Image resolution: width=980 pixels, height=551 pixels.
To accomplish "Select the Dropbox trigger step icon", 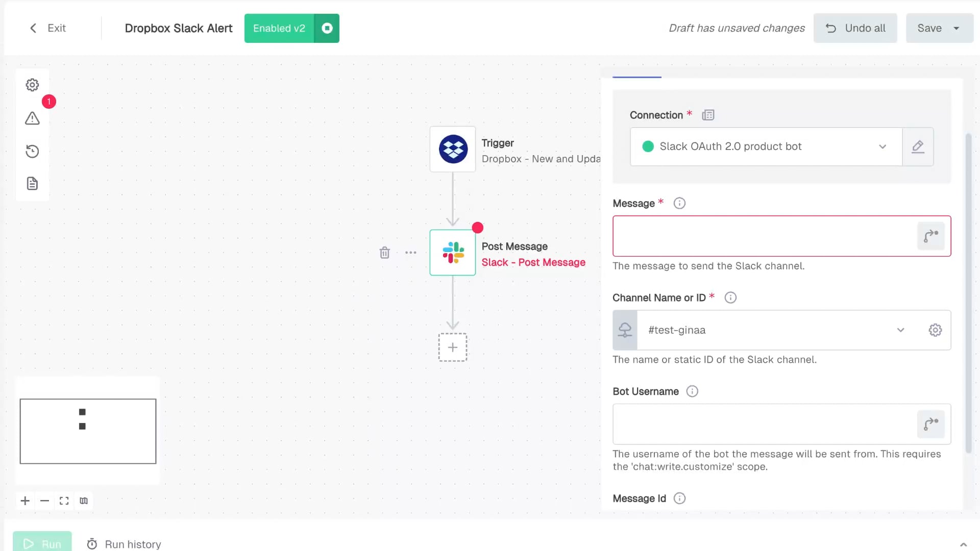I will pos(453,149).
